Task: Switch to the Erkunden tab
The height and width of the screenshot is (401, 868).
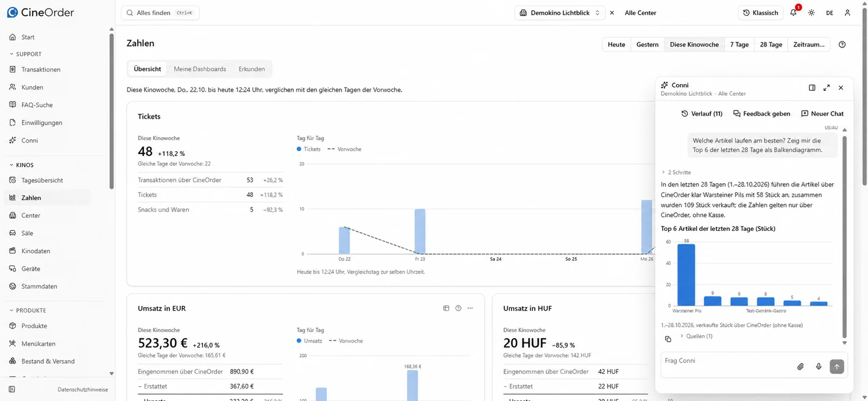Action: tap(252, 69)
